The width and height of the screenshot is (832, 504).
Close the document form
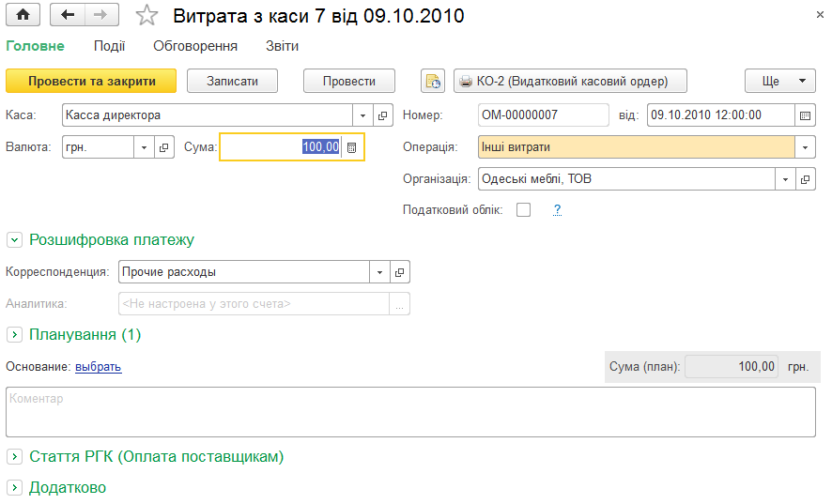[820, 15]
